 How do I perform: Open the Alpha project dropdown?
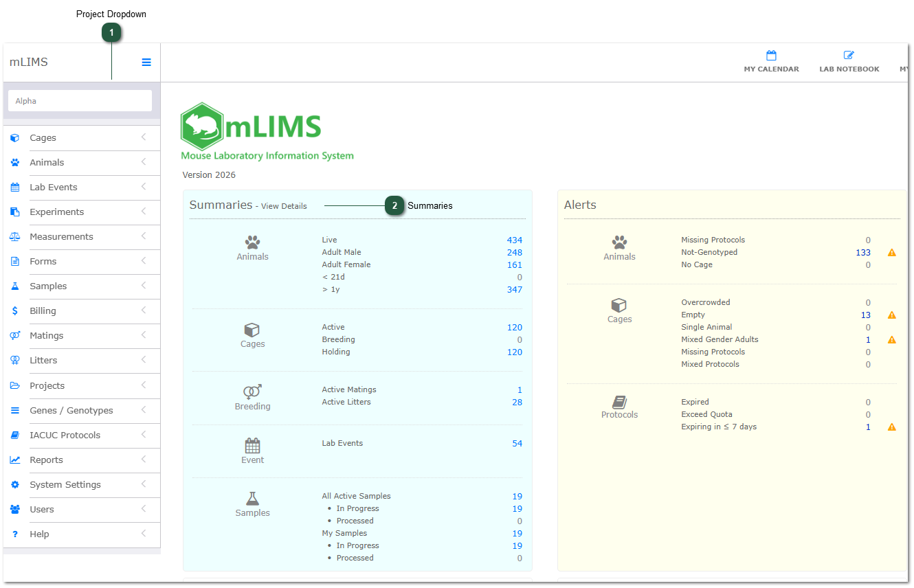80,101
